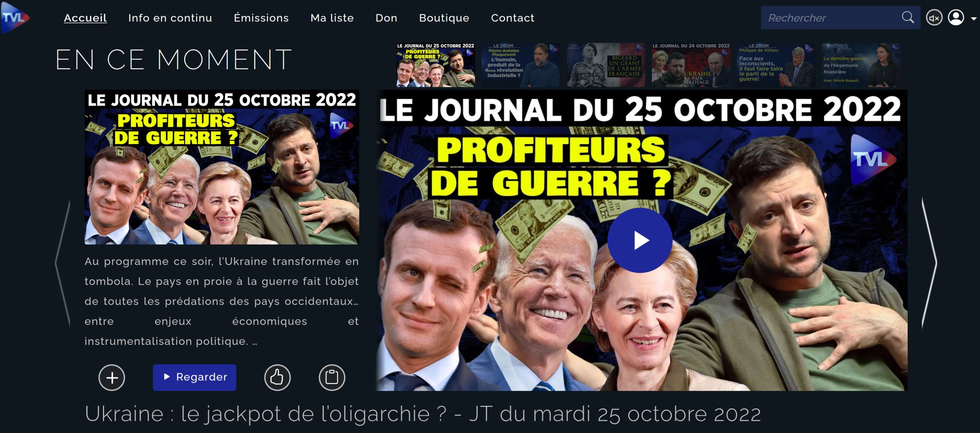980x433 pixels.
Task: Open the user account avatar icon
Action: coord(956,18)
